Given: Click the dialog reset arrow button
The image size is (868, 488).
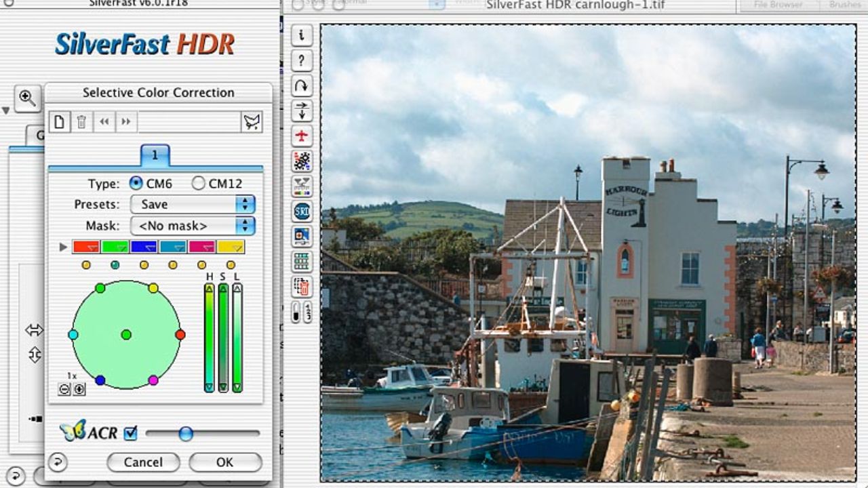Looking at the screenshot, I should click(58, 462).
